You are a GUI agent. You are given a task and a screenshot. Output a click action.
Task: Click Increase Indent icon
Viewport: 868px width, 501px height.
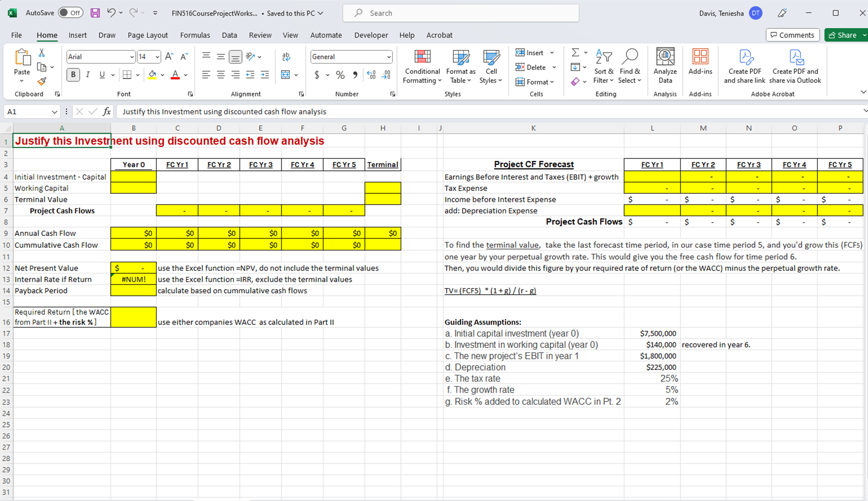(265, 75)
